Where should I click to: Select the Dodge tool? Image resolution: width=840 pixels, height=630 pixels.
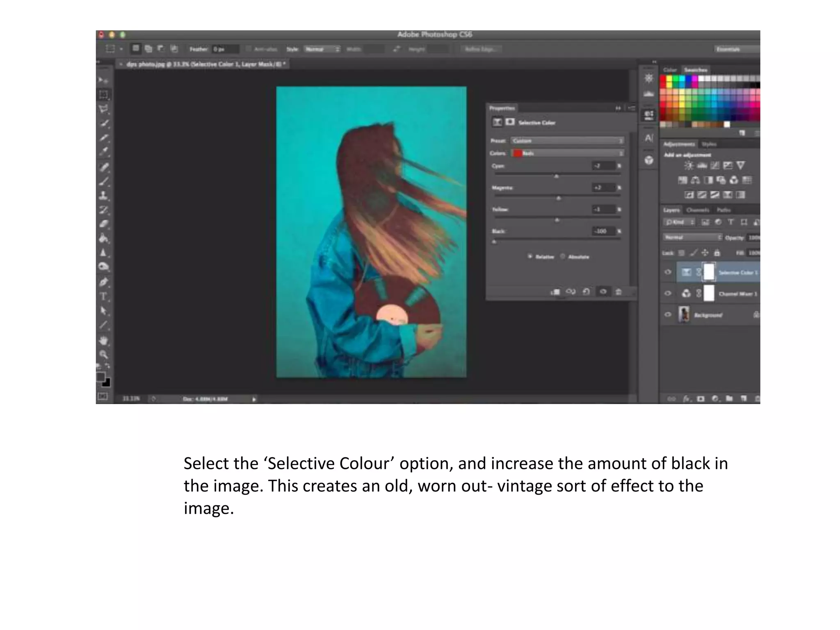click(x=103, y=267)
